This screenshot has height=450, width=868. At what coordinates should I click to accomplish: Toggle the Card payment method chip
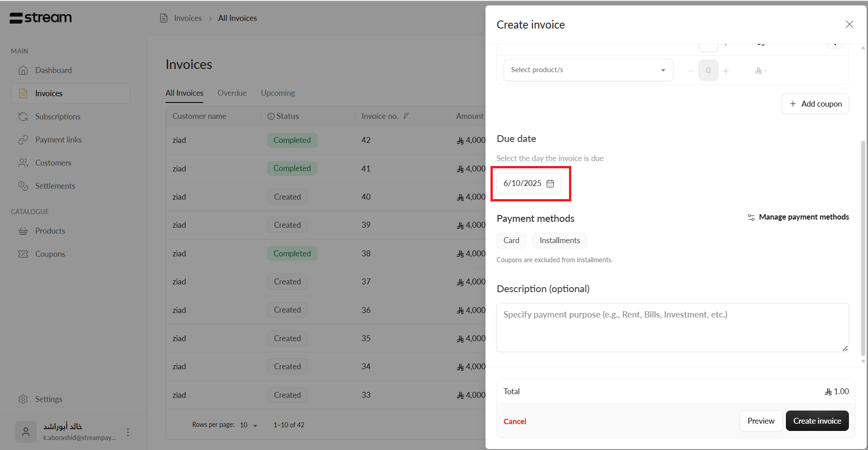511,240
